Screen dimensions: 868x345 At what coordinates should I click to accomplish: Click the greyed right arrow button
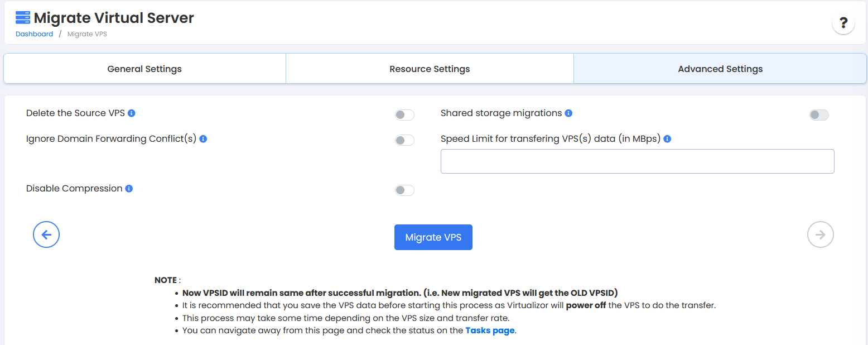click(820, 235)
